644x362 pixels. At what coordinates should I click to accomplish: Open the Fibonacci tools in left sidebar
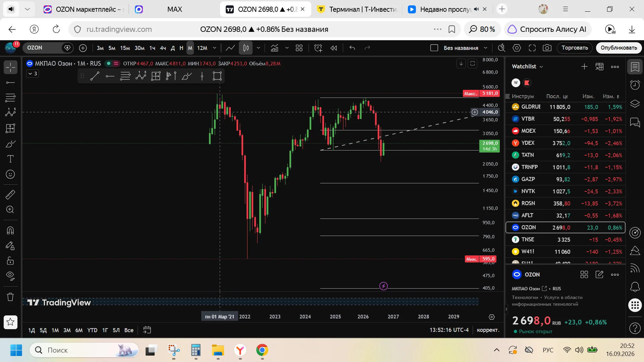click(10, 98)
